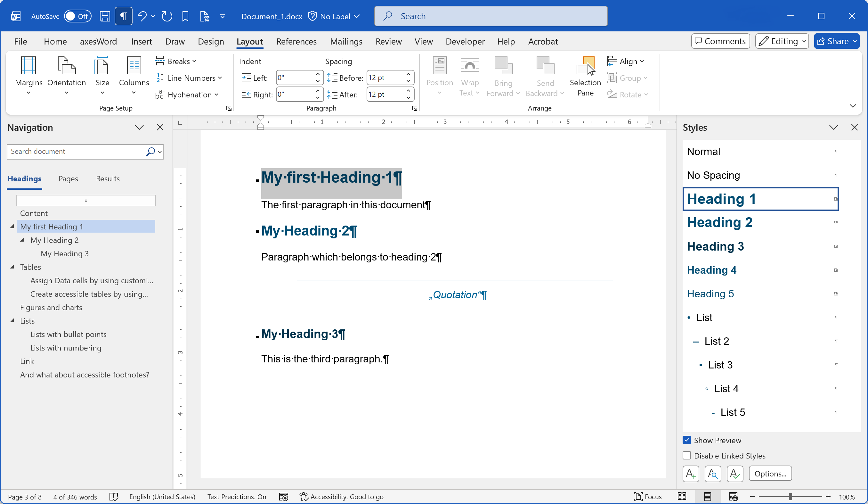Open Styles pane options chevron
Image resolution: width=868 pixels, height=504 pixels.
[x=833, y=128]
